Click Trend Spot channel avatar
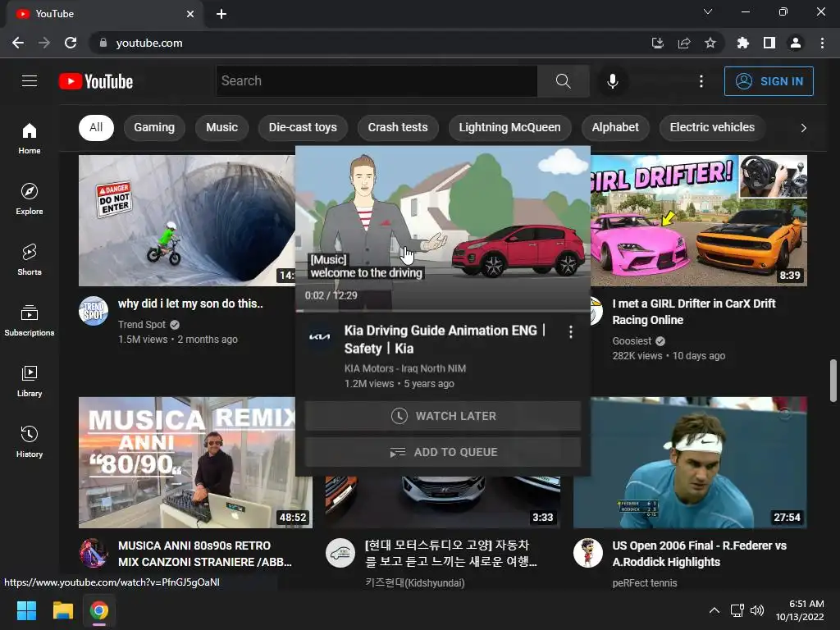The width and height of the screenshot is (840, 630). click(94, 311)
